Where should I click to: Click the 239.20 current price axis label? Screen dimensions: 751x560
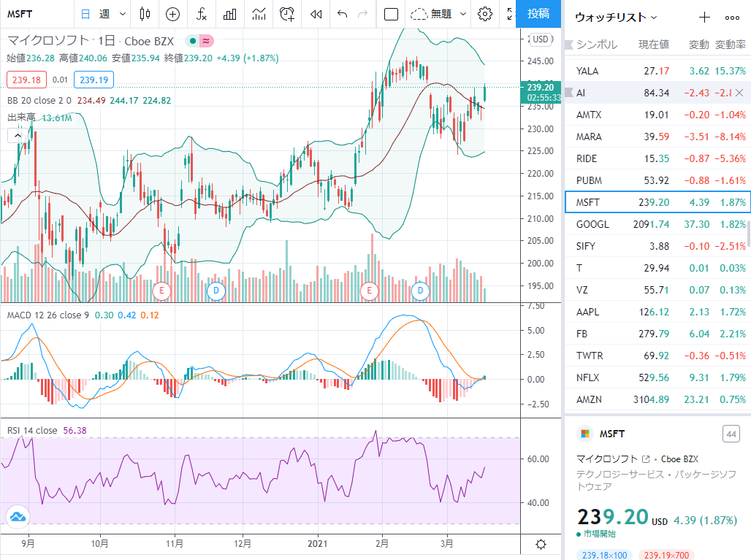tap(541, 88)
